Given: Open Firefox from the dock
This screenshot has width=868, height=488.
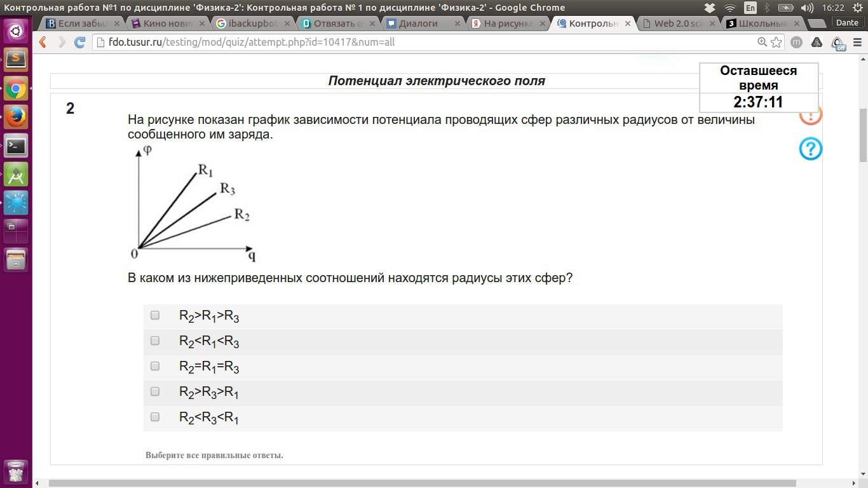Looking at the screenshot, I should click(16, 118).
